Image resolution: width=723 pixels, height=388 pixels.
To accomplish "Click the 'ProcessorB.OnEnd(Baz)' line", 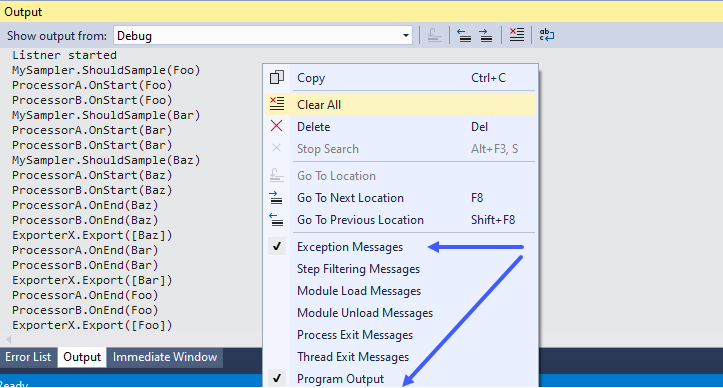I will (85, 220).
